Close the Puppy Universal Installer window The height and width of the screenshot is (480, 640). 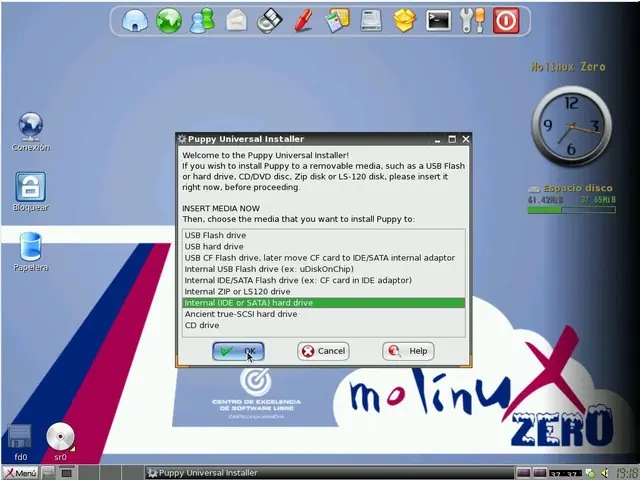[x=466, y=139]
